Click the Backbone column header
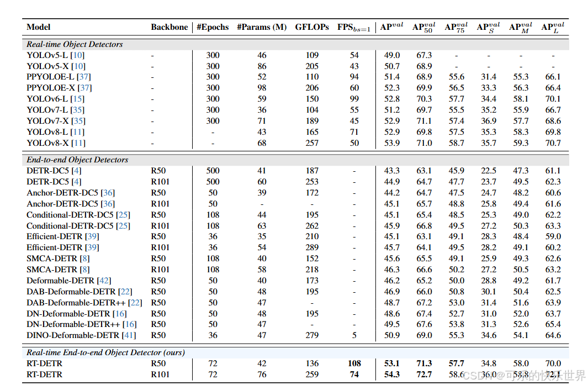Image resolution: width=588 pixels, height=385 pixels. (169, 28)
